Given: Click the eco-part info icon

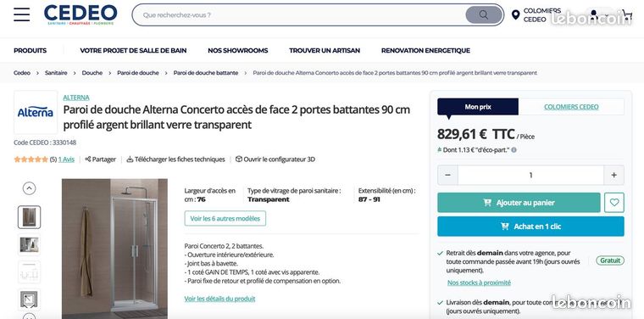Looking at the screenshot, I should (514, 150).
